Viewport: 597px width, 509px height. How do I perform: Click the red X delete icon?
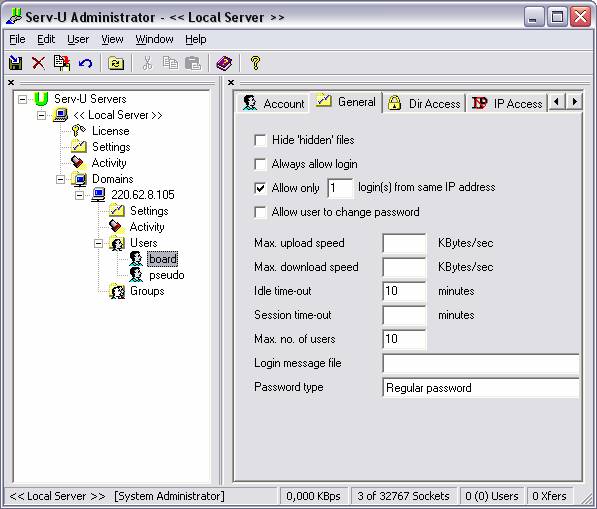click(x=38, y=63)
